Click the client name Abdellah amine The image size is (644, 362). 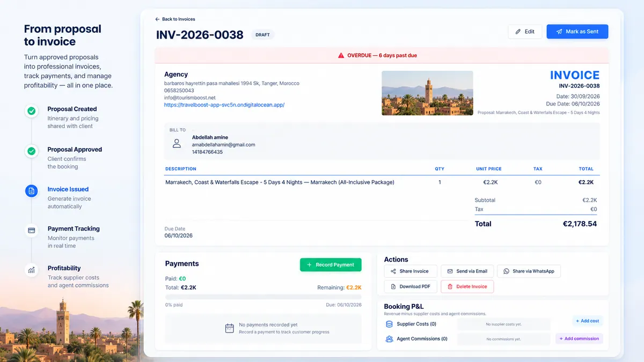coord(210,137)
